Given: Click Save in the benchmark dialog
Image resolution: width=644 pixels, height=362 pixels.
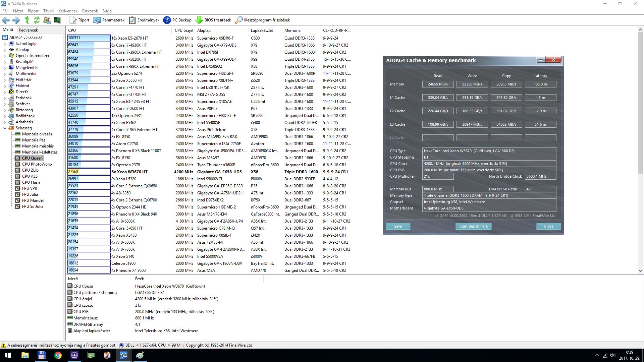Looking at the screenshot, I should point(398,226).
